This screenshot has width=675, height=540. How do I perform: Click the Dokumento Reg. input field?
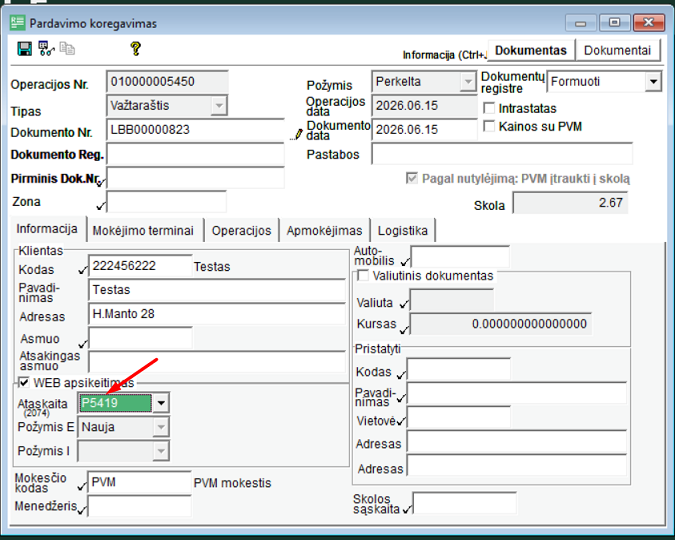[195, 154]
